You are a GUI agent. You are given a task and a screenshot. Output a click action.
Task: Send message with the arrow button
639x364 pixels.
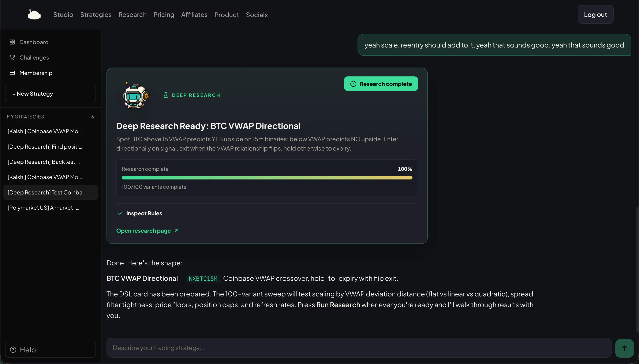point(624,348)
